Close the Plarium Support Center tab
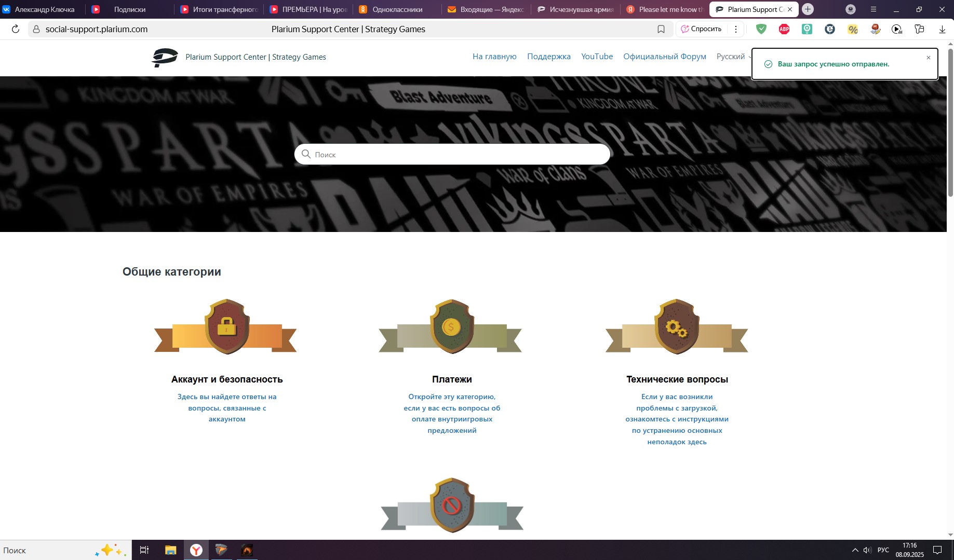Screen dimensions: 954x560 (790, 9)
